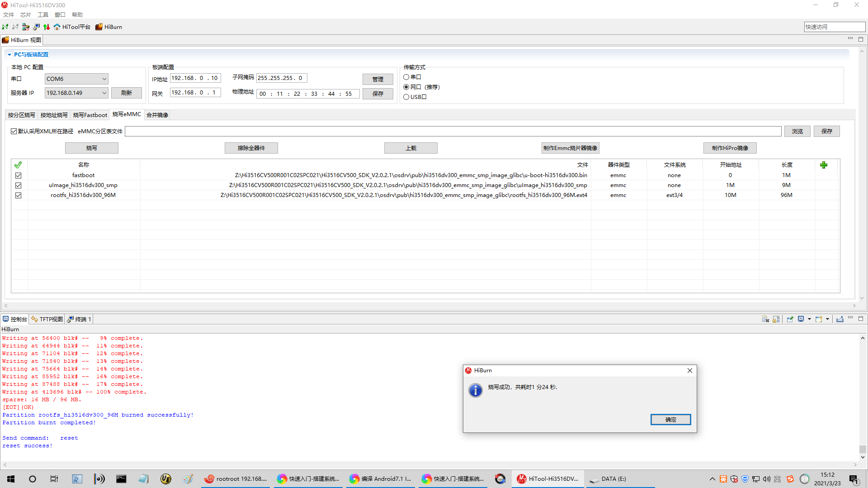Screen dimensions: 868x488
Task: Collapse the PC与板端配置 section
Action: pyautogui.click(x=9, y=54)
